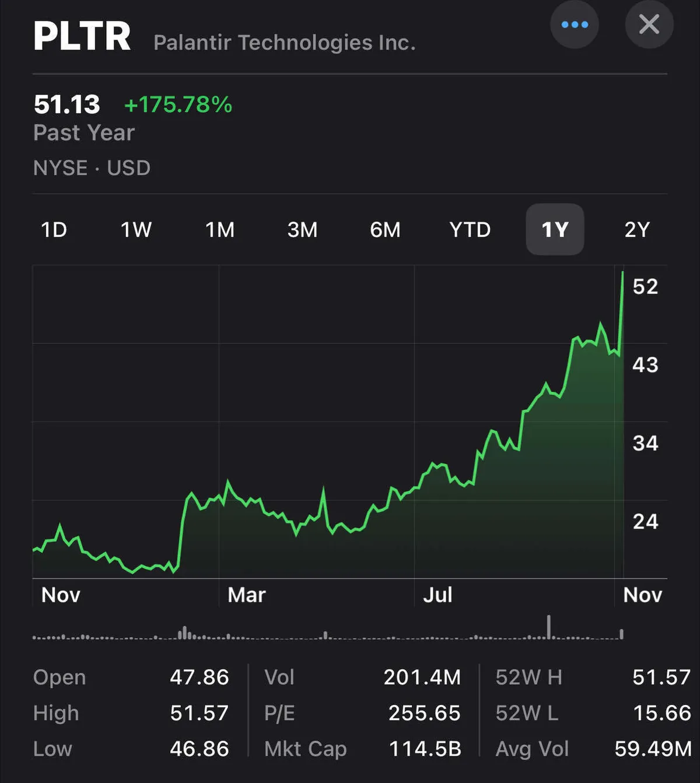The width and height of the screenshot is (700, 783).
Task: Tap the +175.78% change figure
Action: [x=178, y=105]
